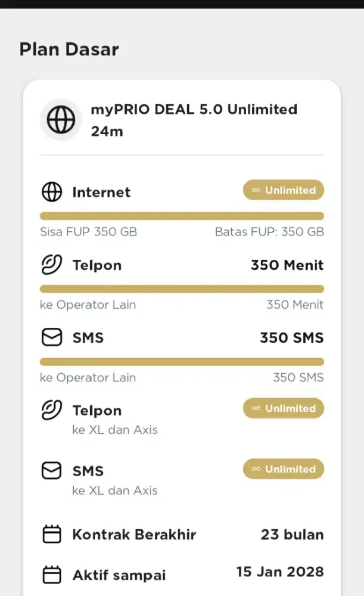
Task: Click the ke Operator Lain label under Telpon
Action: point(88,305)
